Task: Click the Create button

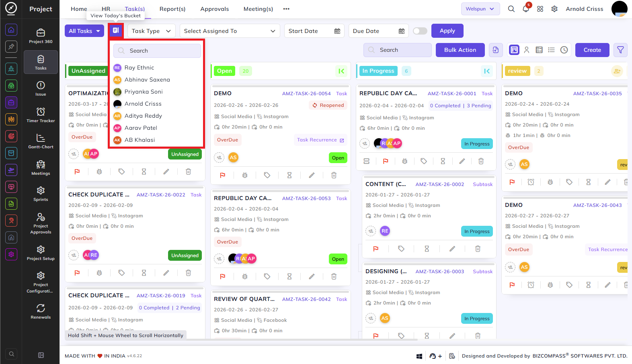Action: pos(592,50)
